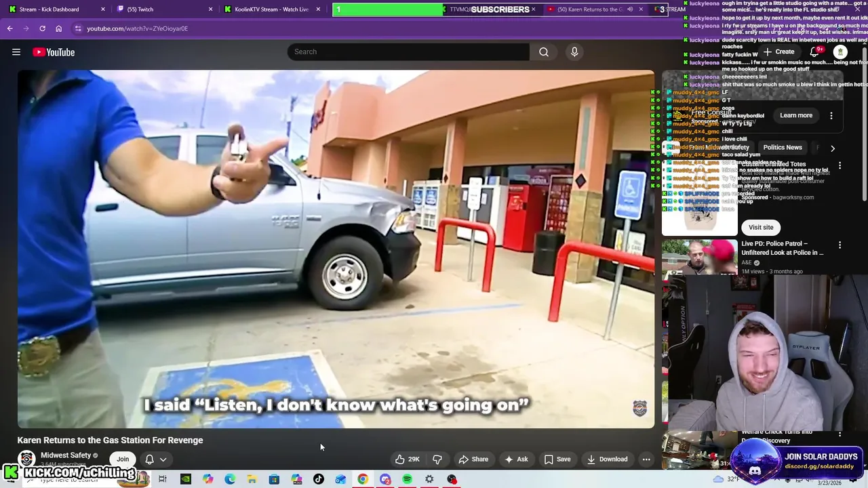This screenshot has height=488, width=868.
Task: Like the video with thumbs up
Action: [407, 459]
